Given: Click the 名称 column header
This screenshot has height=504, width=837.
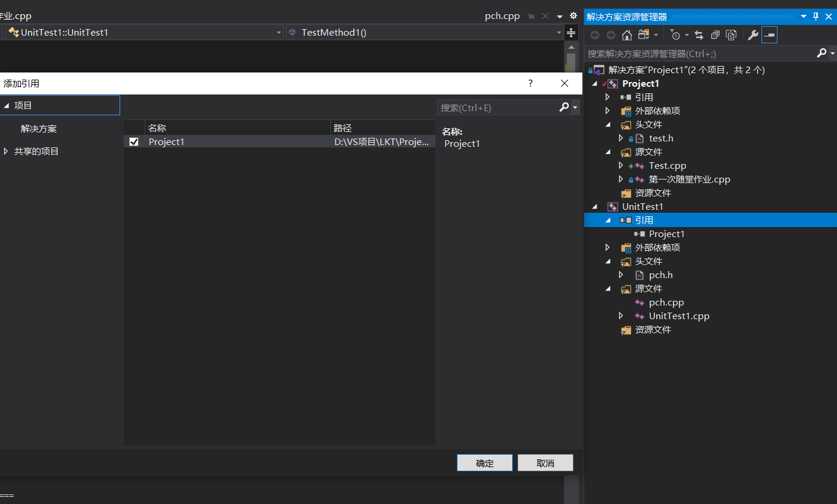Looking at the screenshot, I should pos(237,128).
